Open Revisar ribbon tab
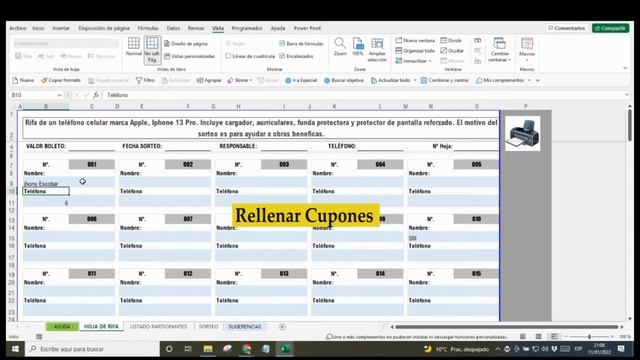This screenshot has height=360, width=640. (x=196, y=28)
